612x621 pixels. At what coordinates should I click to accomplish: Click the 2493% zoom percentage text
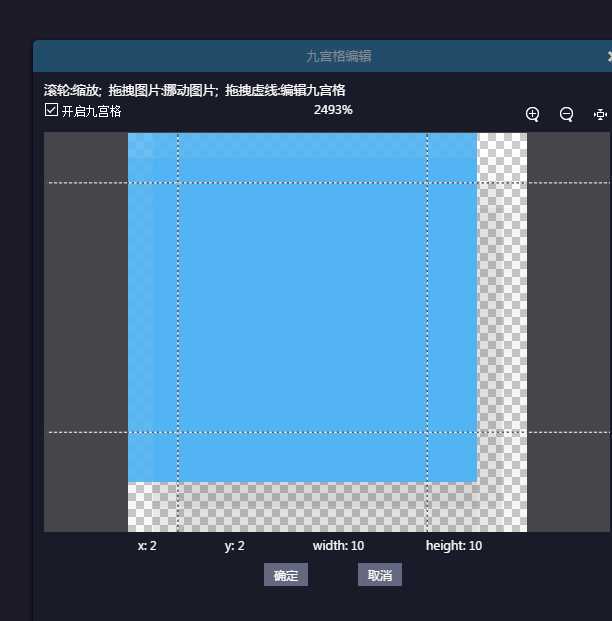(x=333, y=110)
